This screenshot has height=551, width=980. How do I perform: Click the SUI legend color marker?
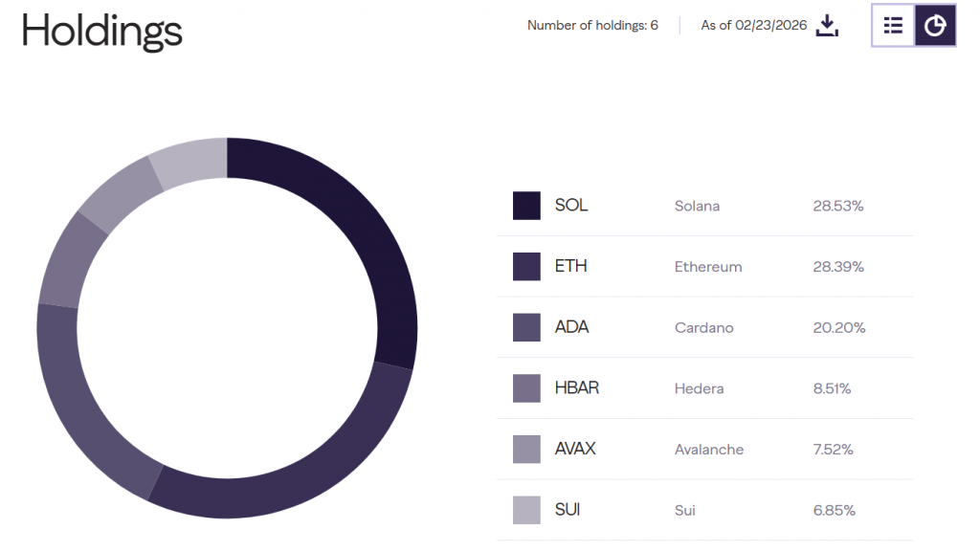526,510
